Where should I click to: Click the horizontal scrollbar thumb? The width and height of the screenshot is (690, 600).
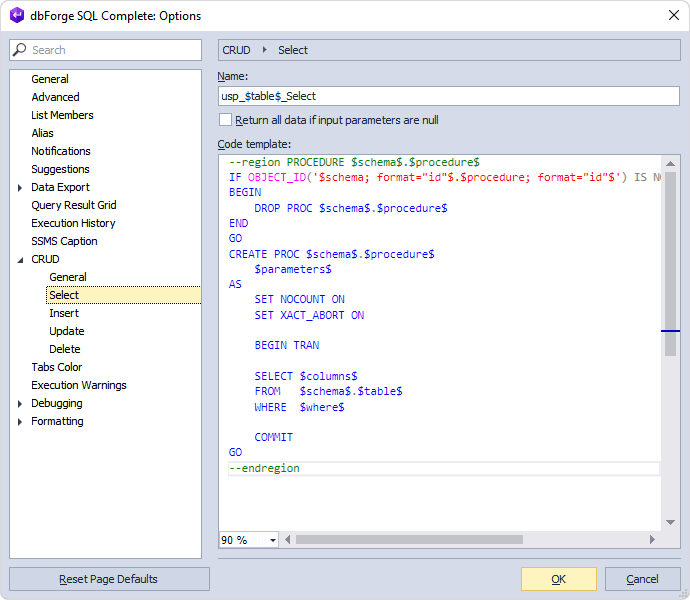tap(409, 540)
